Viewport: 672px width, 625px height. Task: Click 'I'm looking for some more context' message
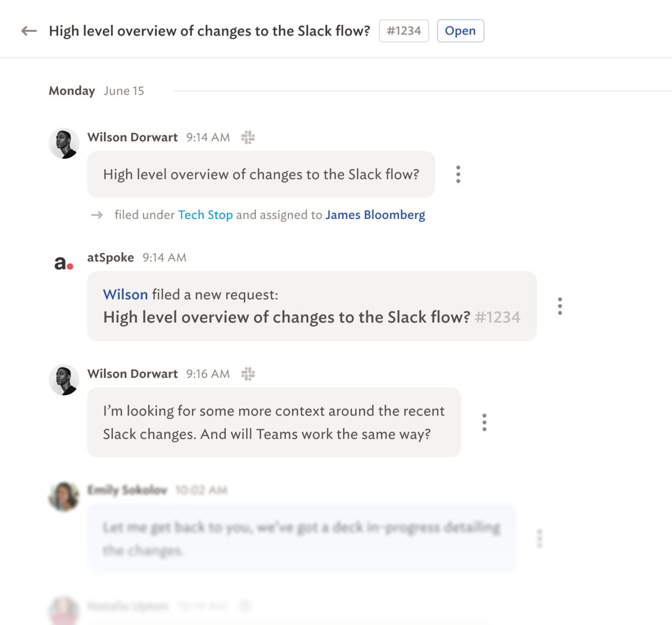[274, 422]
